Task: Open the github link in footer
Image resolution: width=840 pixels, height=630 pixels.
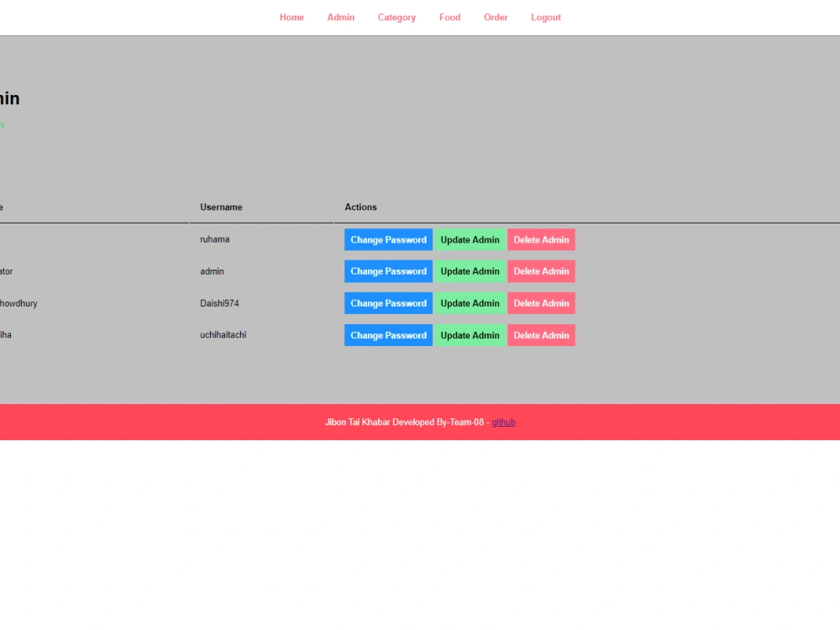Action: tap(503, 422)
